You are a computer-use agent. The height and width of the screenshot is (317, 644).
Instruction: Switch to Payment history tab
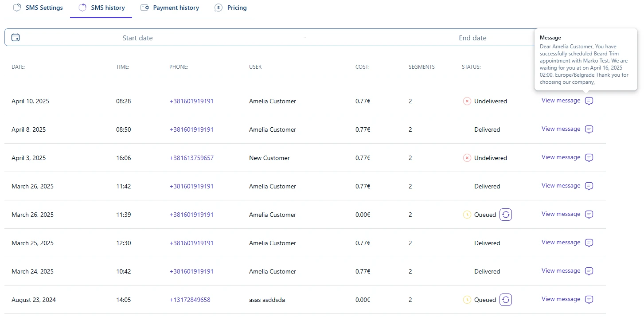(x=170, y=8)
